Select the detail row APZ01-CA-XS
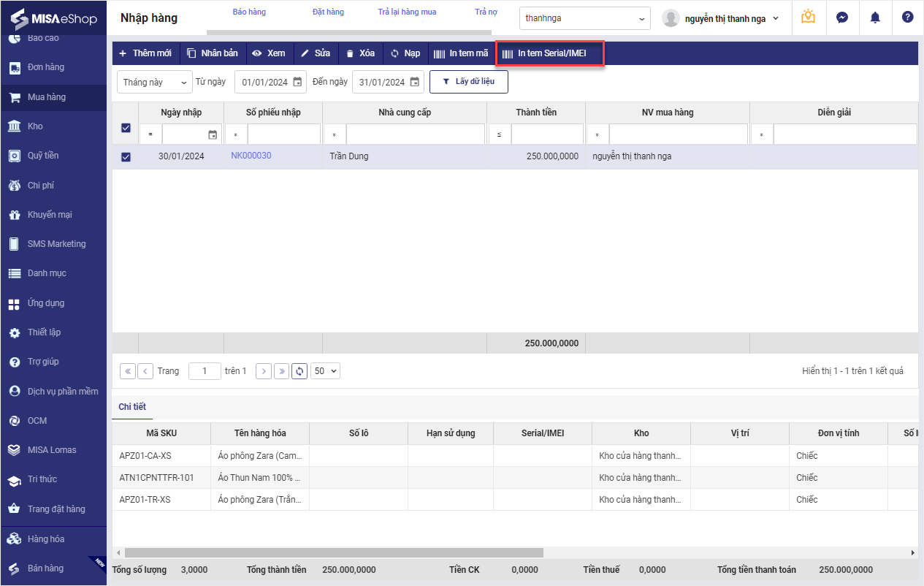This screenshot has height=586, width=924. click(515, 456)
